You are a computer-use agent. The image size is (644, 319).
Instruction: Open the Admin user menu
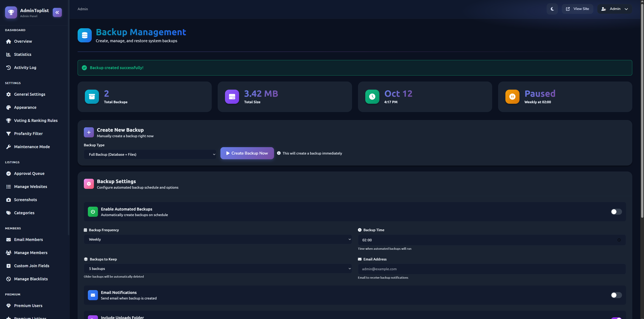click(x=615, y=9)
